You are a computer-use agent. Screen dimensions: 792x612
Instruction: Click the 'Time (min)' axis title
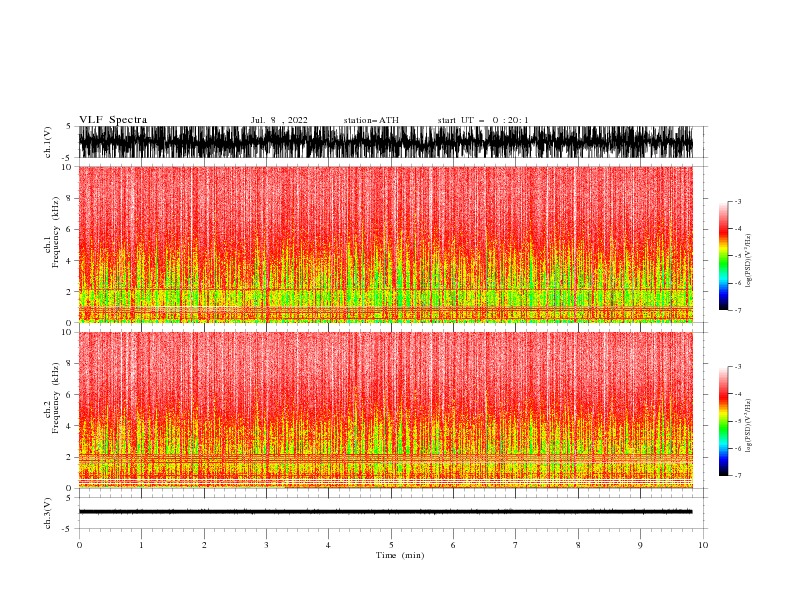400,555
